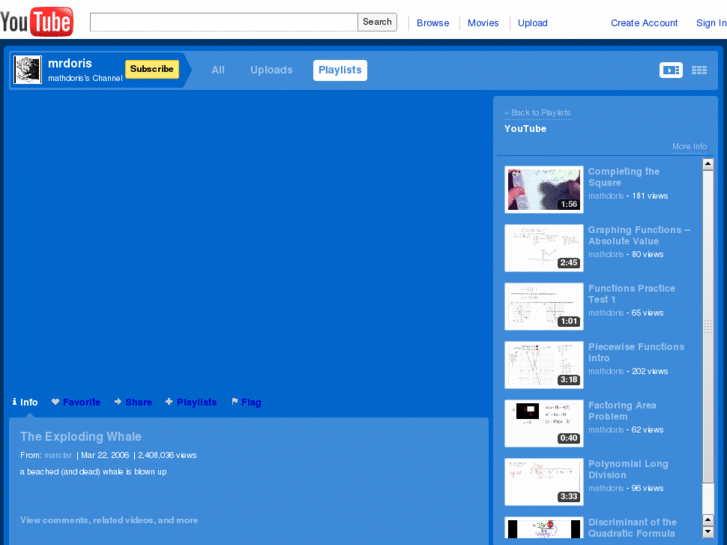Click mathdoris's Channel text
This screenshot has height=545, width=727.
click(85, 78)
